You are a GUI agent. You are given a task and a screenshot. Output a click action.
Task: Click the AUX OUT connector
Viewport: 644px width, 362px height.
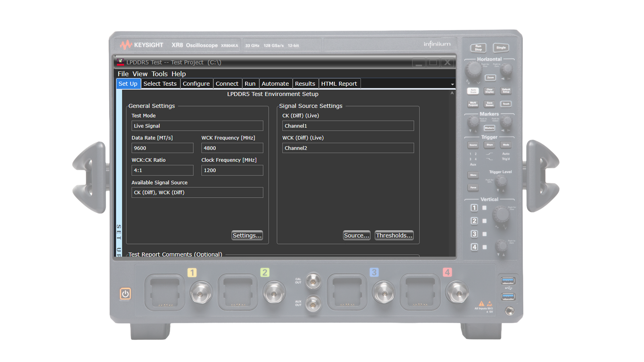313,304
